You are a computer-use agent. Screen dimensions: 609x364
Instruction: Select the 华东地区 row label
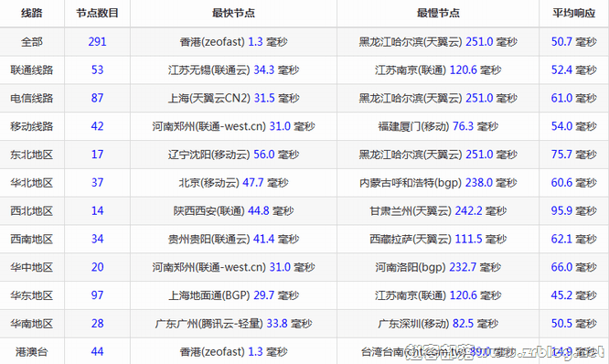pyautogui.click(x=31, y=295)
